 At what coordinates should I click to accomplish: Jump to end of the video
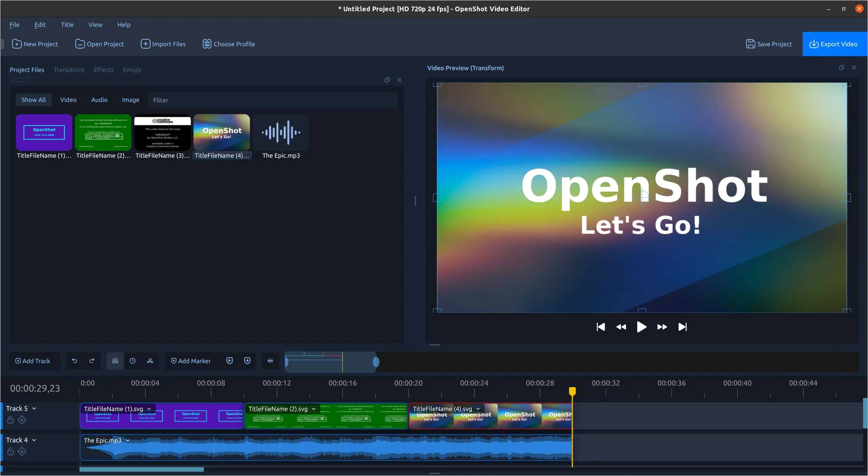click(683, 327)
